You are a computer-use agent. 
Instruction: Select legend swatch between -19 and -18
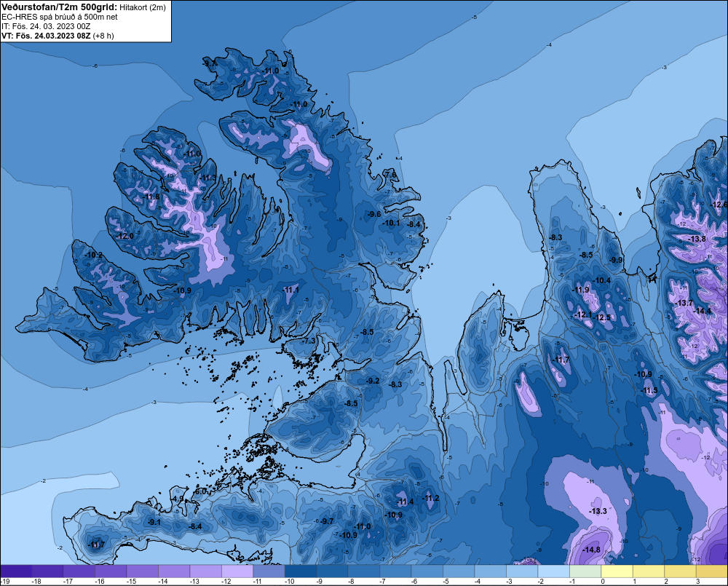point(16,571)
